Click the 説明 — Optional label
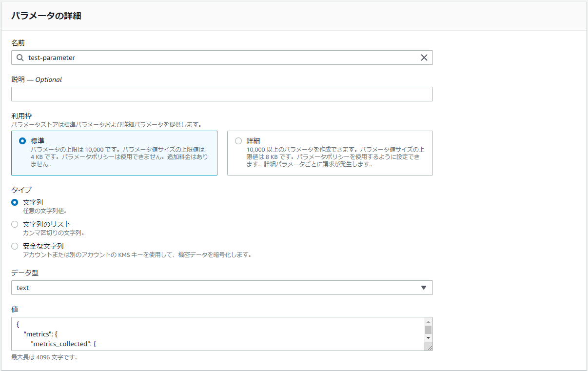588x371 pixels. [37, 79]
